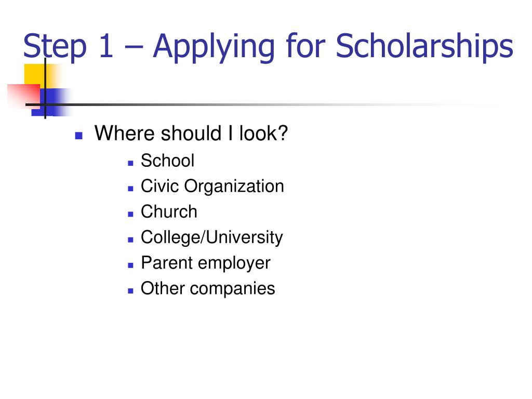532x399 pixels.
Task: Select the 'Other companies' list item
Action: coord(208,288)
